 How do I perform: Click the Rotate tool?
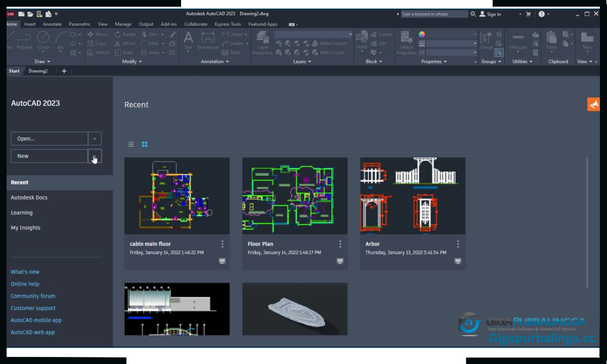pyautogui.click(x=125, y=34)
